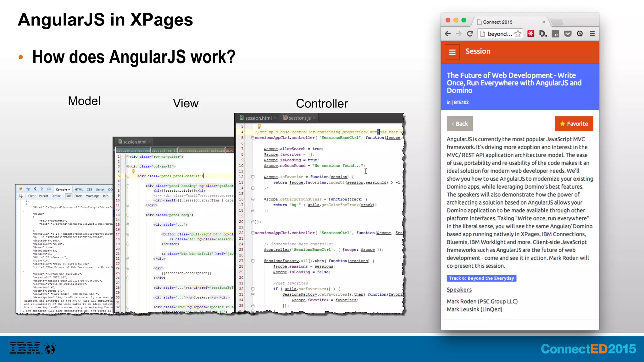
Task: Click the browser's forward arrow
Action: (459, 34)
